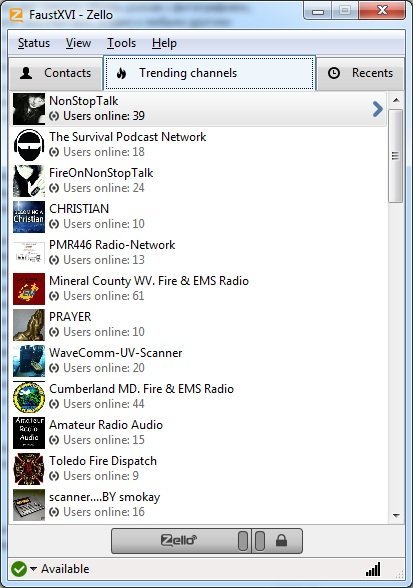Click the channel list scrollbar thumb
The image size is (413, 588).
[x=396, y=156]
